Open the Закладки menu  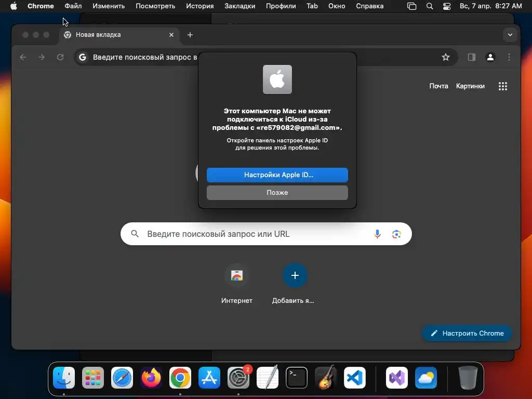point(240,6)
